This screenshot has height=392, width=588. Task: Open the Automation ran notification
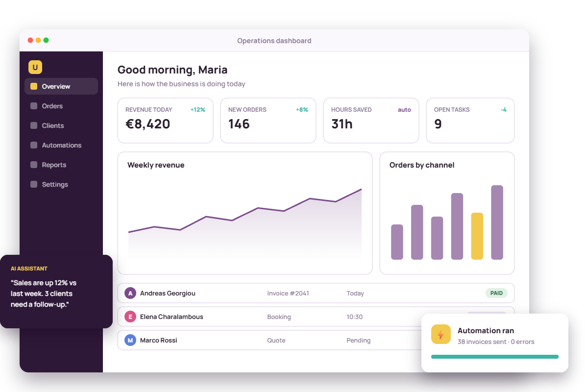[495, 343]
